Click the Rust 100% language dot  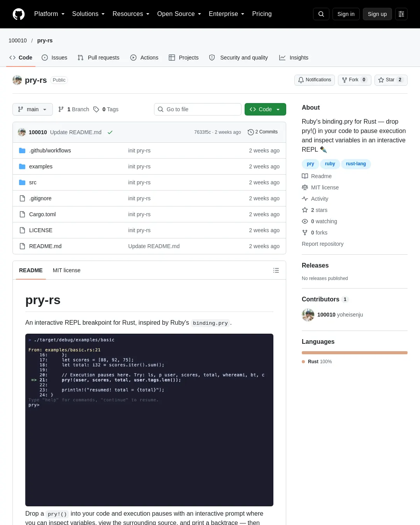[303, 362]
